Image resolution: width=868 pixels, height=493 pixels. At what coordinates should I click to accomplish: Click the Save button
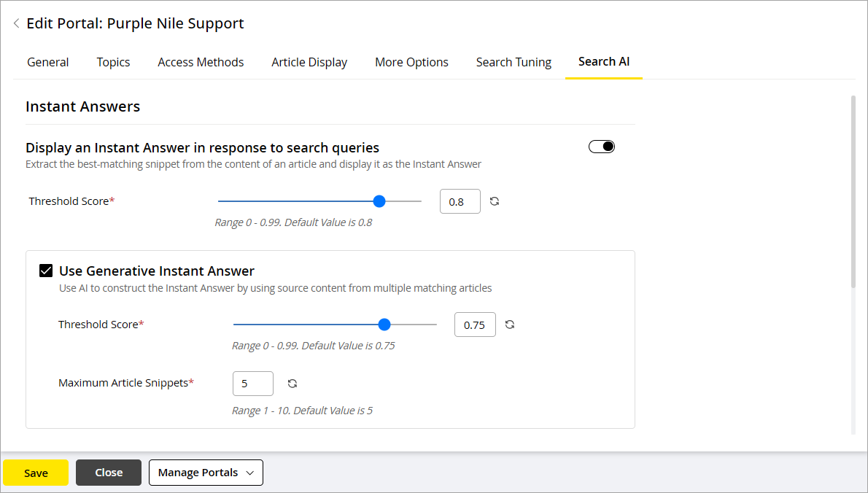click(35, 473)
